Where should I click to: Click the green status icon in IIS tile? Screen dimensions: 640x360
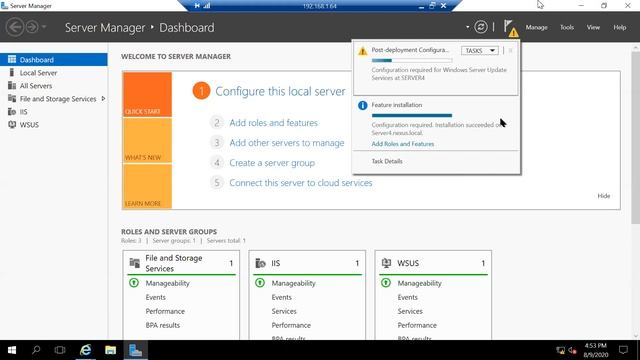pos(260,283)
